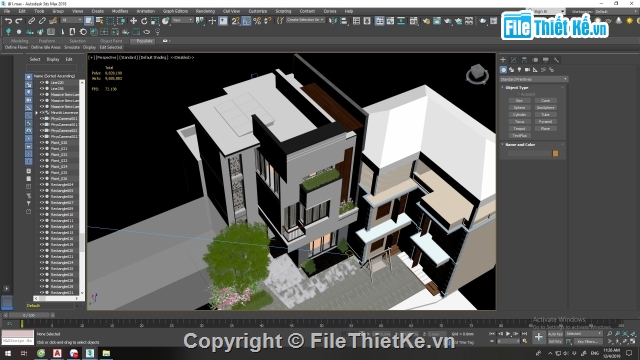Open the selection filter All dropdown
The height and width of the screenshot is (360, 640).
point(71,20)
